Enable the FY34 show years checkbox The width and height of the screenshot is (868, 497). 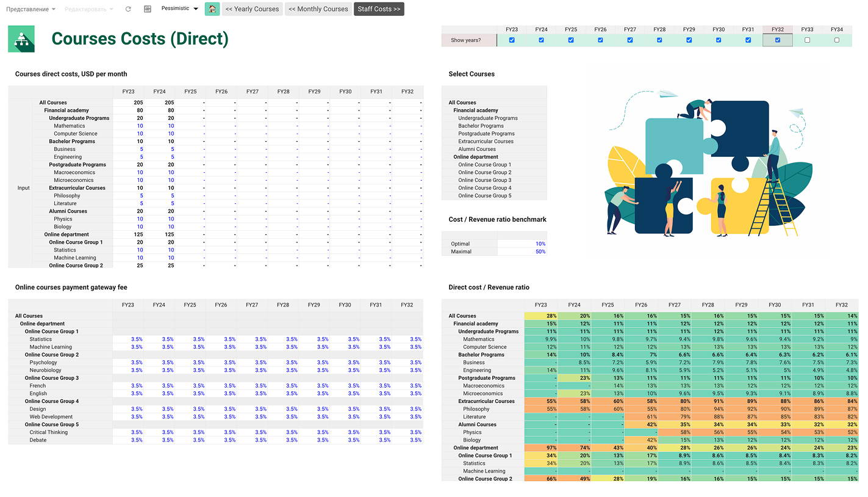[x=836, y=40]
